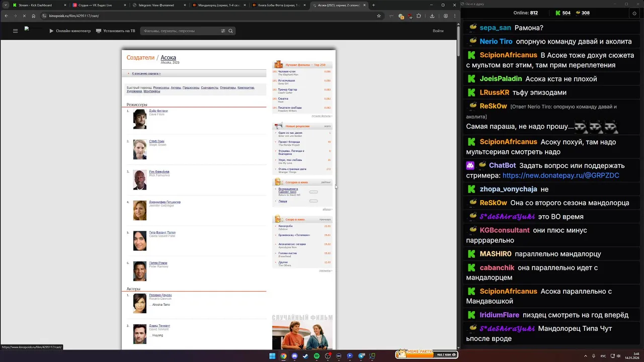
Task: Jump to Режиссеры quick link
Action: click(161, 87)
